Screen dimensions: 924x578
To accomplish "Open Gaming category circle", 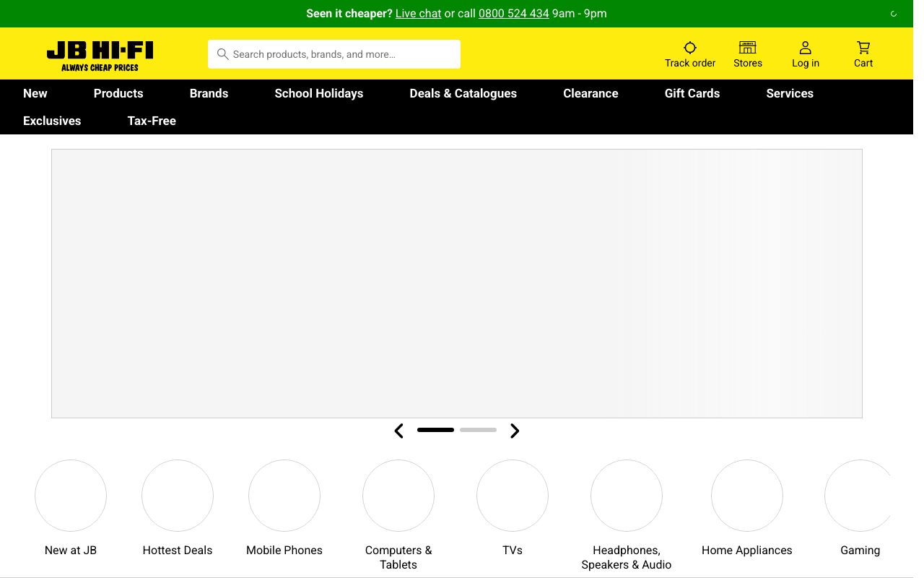I will point(859,496).
